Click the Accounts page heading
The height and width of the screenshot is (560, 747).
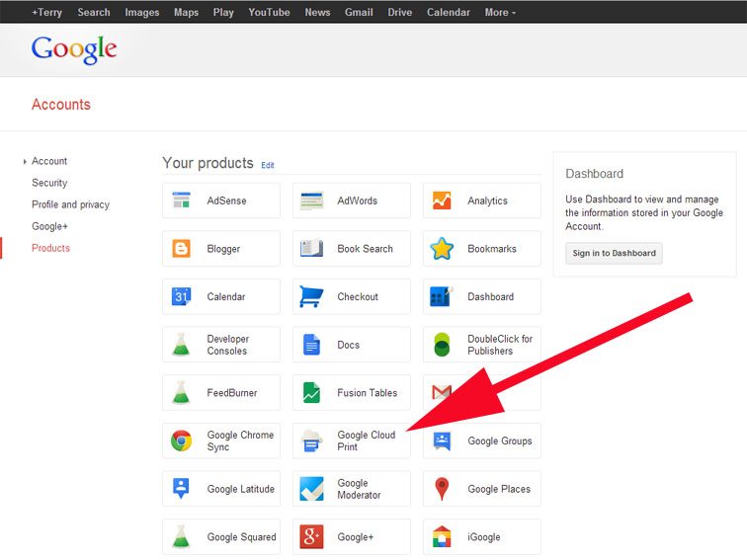pos(61,105)
